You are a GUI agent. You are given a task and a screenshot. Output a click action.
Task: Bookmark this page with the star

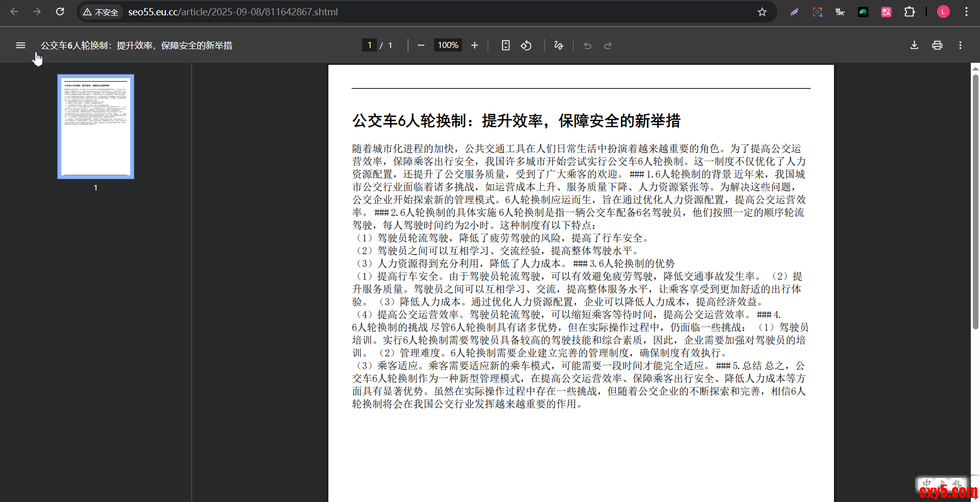coord(762,12)
